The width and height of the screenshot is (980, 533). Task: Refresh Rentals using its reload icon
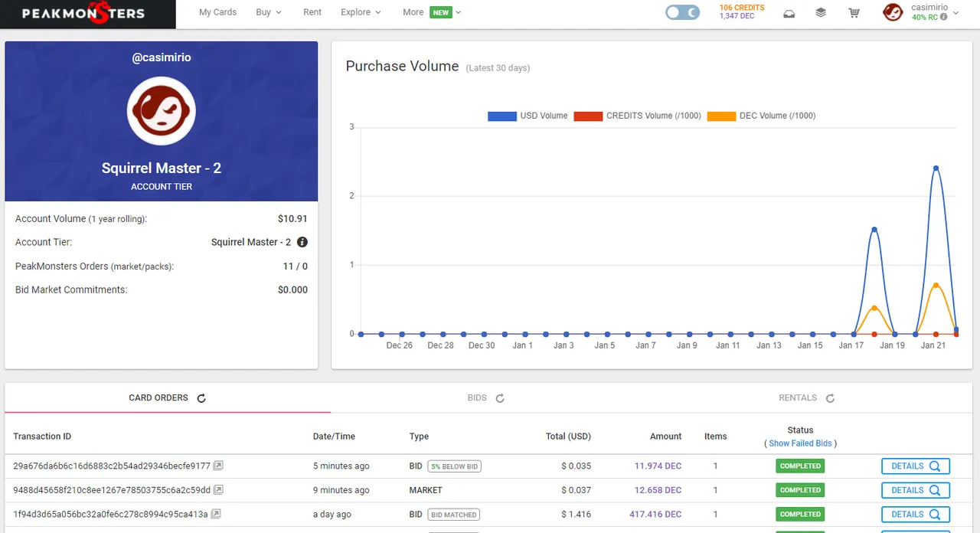click(x=830, y=398)
